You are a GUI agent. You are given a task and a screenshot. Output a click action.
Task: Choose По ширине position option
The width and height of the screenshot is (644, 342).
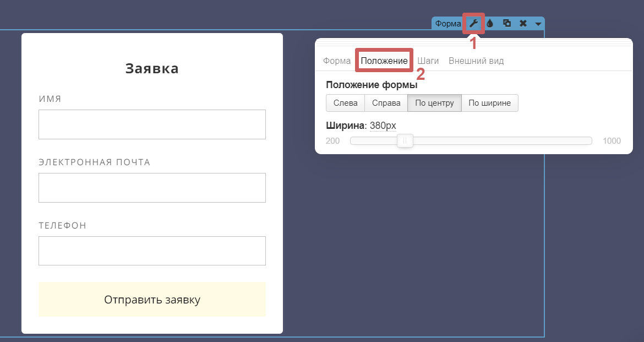point(489,103)
